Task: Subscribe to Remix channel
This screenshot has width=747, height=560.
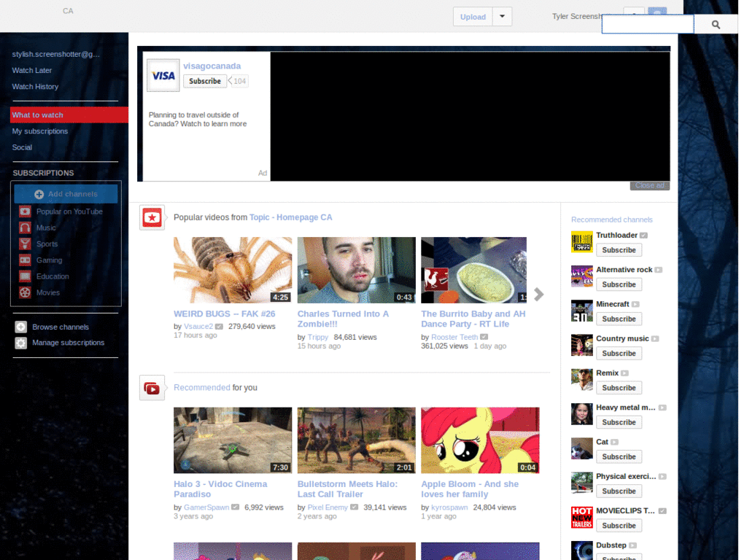Action: 619,388
